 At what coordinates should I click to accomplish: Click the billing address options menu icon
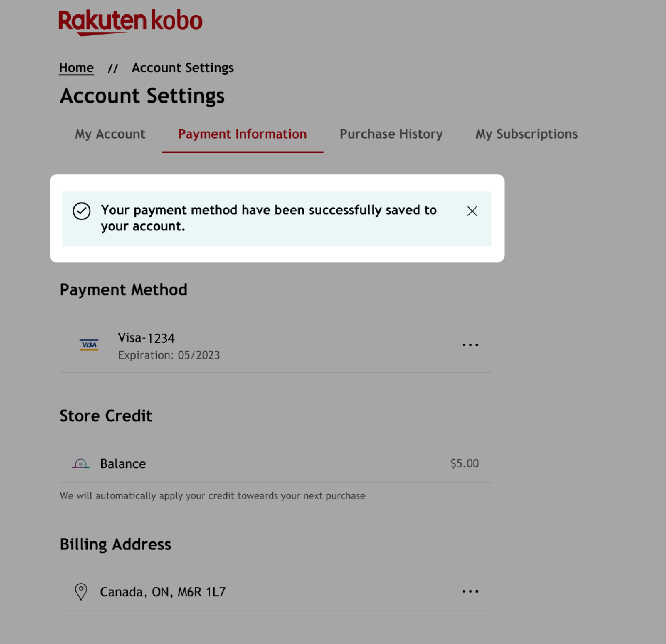pyautogui.click(x=470, y=591)
